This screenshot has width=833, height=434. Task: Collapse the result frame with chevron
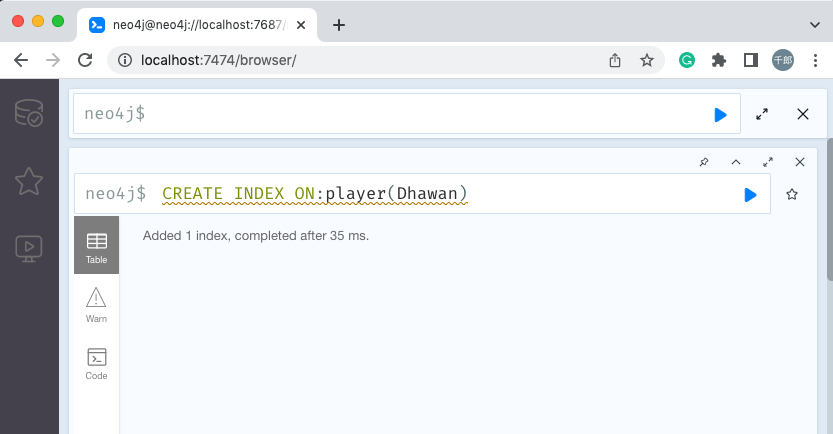(x=736, y=162)
